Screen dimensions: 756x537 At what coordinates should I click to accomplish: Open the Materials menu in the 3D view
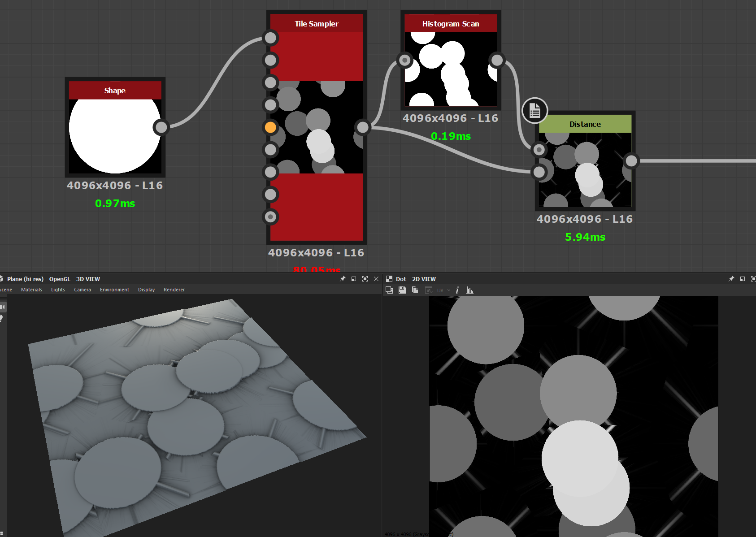(x=31, y=290)
